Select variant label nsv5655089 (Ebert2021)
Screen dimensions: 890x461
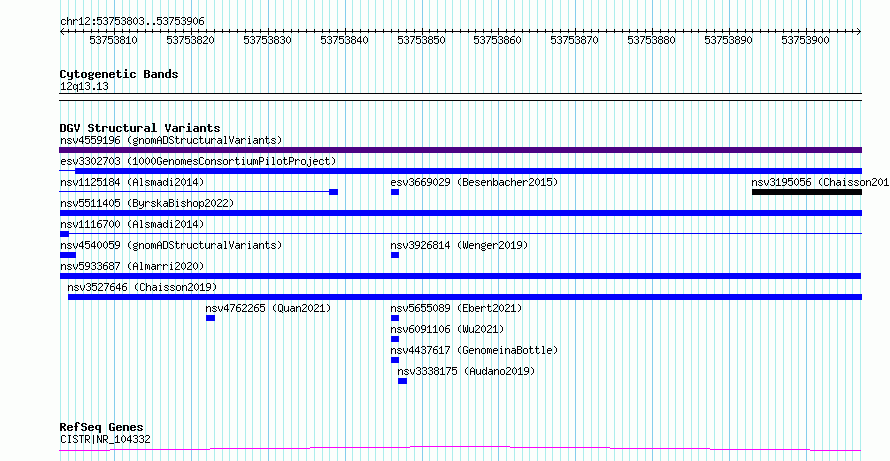click(456, 308)
